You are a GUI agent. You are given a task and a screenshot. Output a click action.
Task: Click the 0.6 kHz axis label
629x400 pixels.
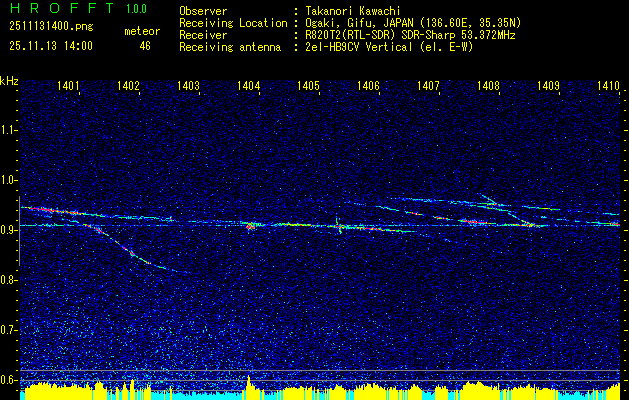7,380
